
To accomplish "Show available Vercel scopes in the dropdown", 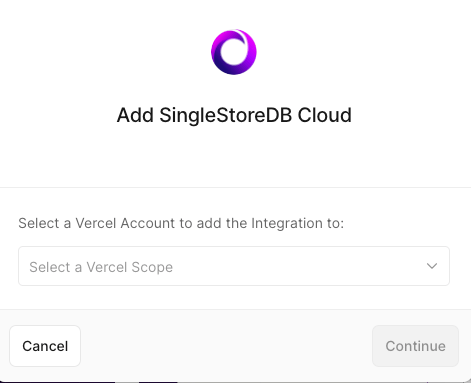I will point(234,266).
